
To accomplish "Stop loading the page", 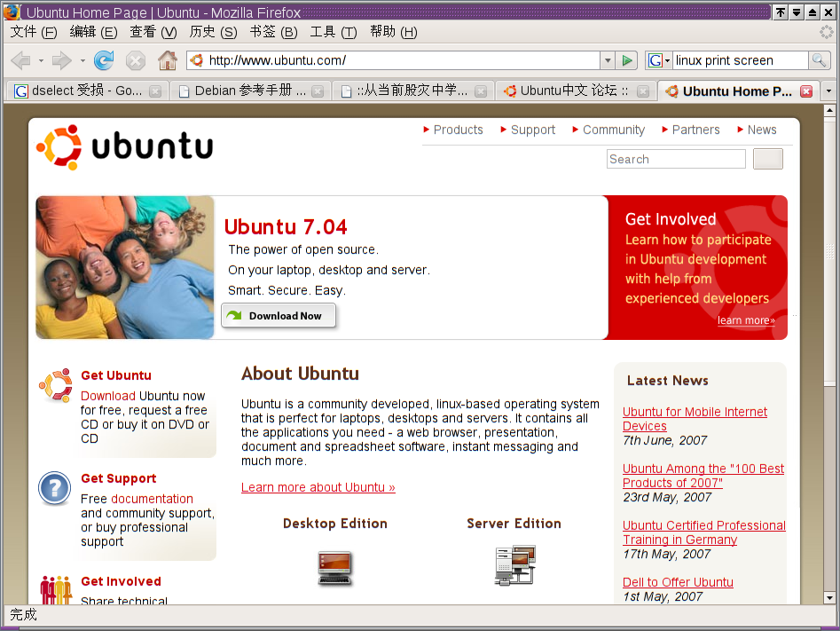I will [136, 60].
